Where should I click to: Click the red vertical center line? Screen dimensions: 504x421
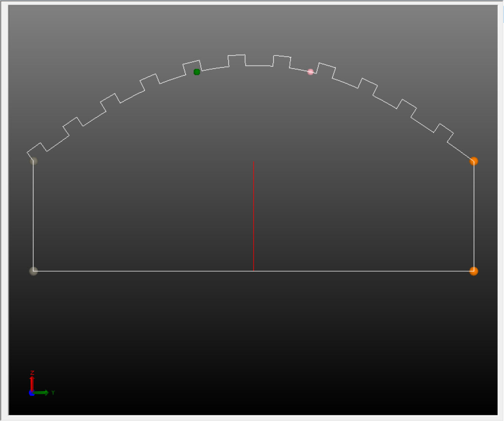[x=254, y=216]
